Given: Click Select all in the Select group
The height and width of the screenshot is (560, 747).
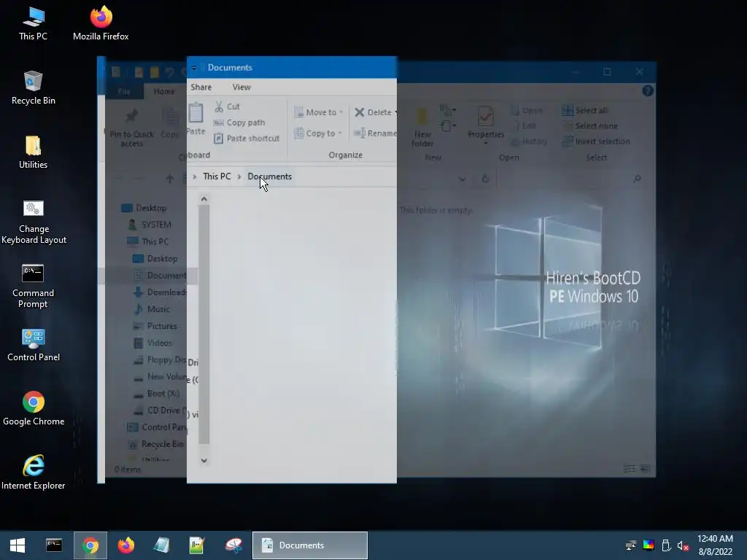Looking at the screenshot, I should [x=584, y=111].
